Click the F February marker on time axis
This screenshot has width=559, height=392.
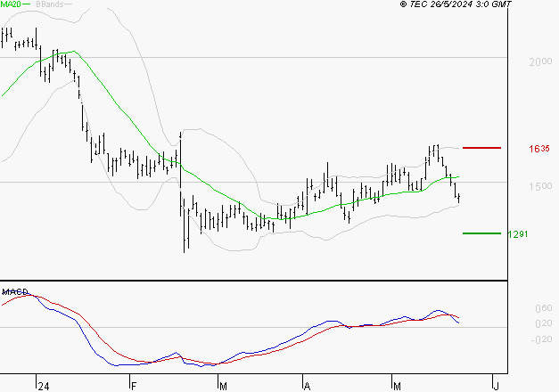click(134, 387)
